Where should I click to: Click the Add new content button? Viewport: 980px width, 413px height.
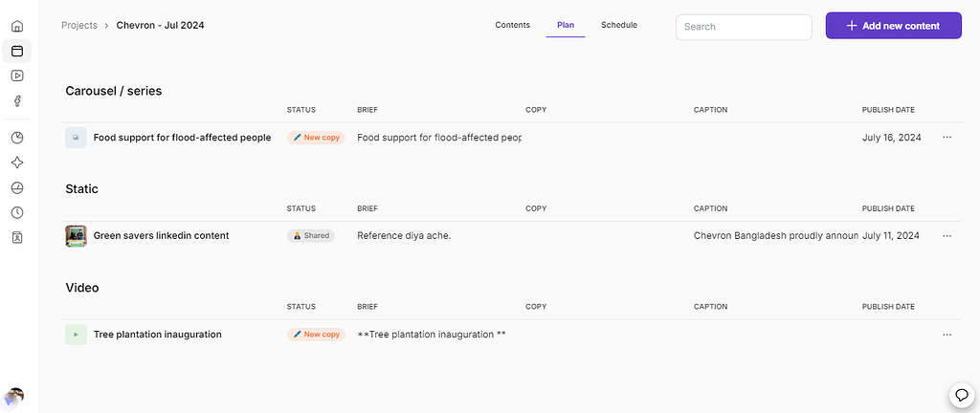[x=894, y=27]
